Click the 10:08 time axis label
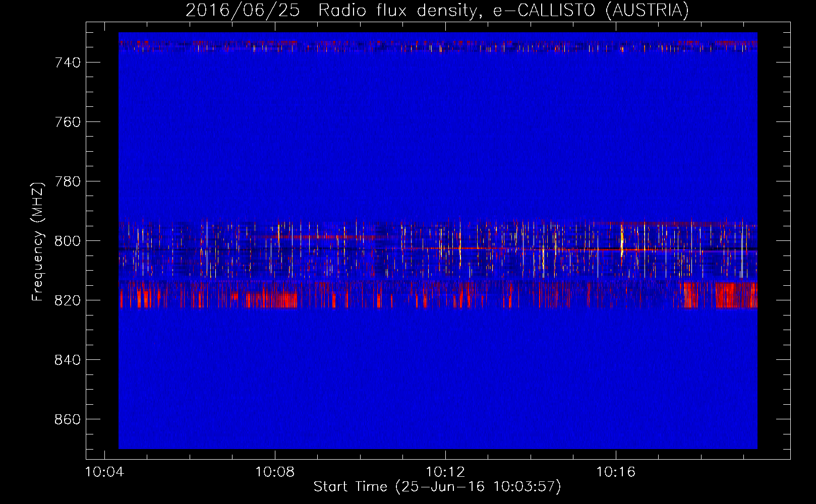This screenshot has height=504, width=816. (x=275, y=472)
